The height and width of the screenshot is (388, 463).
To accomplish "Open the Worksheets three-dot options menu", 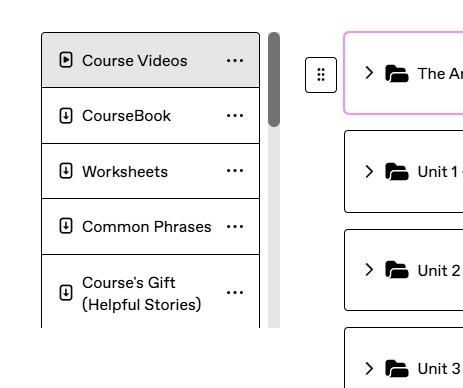I will [x=235, y=171].
